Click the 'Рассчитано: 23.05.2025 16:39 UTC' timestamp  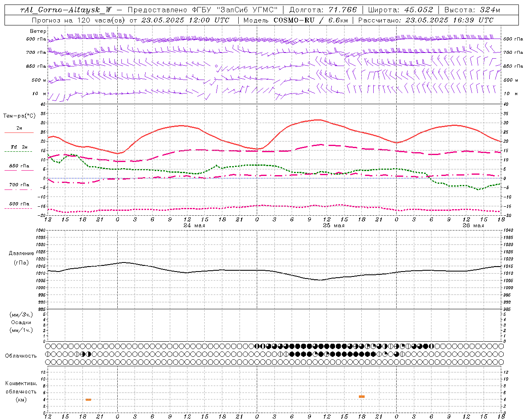tap(426, 20)
